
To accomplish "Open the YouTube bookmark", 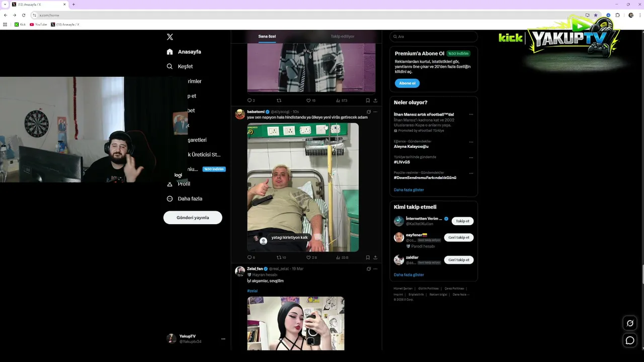I will pyautogui.click(x=38, y=24).
